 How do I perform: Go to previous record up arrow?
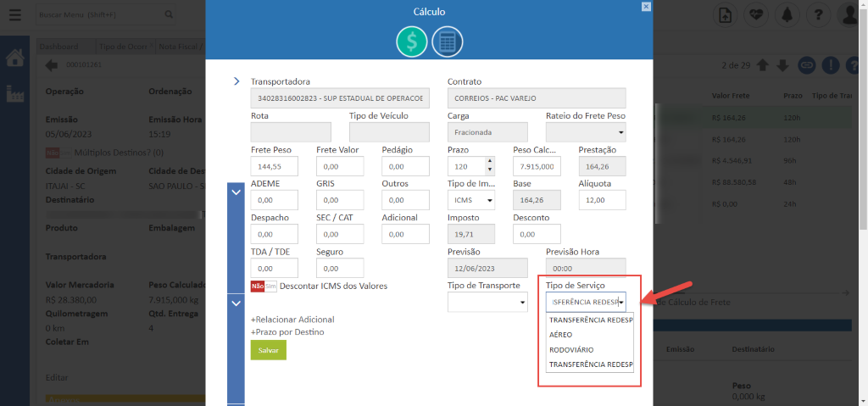coord(762,65)
